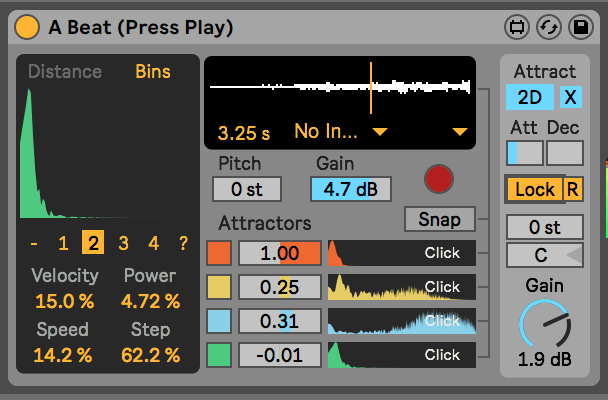Image resolution: width=608 pixels, height=400 pixels.
Task: Click the R button beside Lock
Action: 573,188
